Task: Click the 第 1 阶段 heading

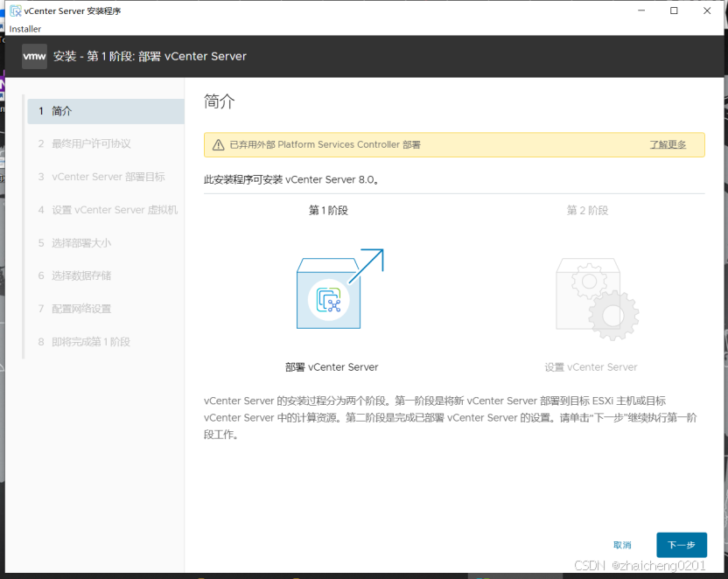Action: pos(328,210)
